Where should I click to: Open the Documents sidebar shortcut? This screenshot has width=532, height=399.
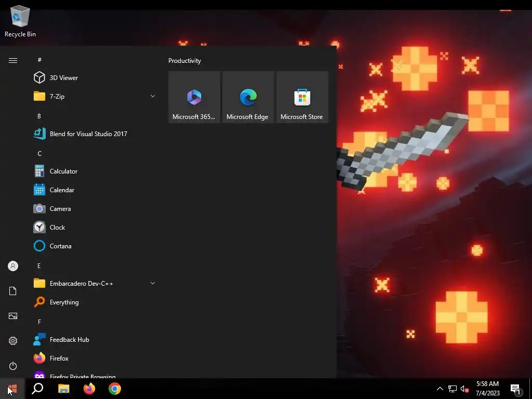point(13,291)
